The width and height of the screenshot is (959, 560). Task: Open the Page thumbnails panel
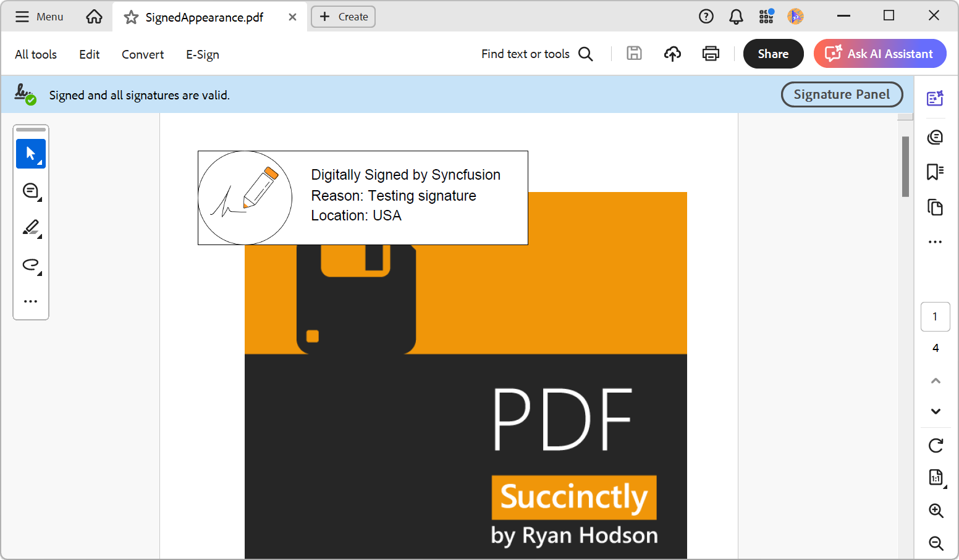pos(935,207)
